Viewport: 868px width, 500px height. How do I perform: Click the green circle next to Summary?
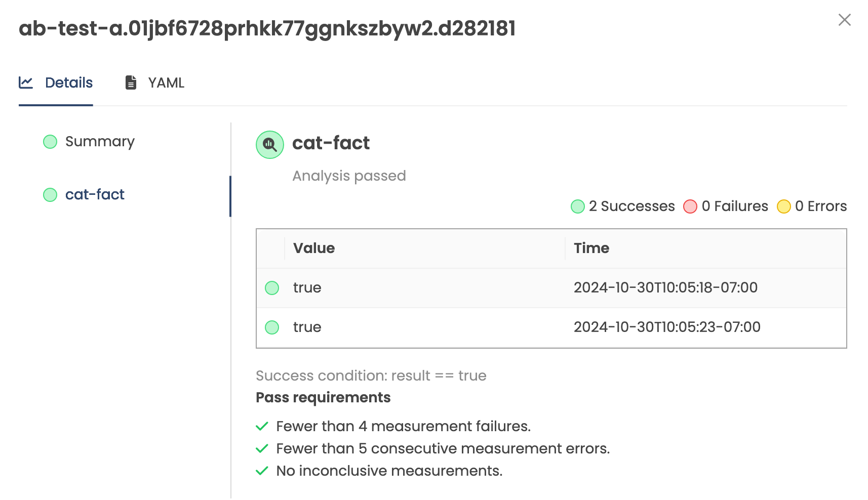pyautogui.click(x=50, y=142)
